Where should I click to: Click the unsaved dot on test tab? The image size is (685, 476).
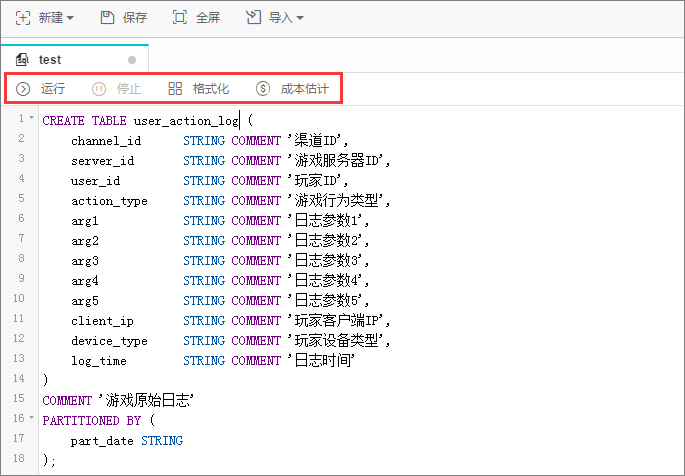coord(132,60)
